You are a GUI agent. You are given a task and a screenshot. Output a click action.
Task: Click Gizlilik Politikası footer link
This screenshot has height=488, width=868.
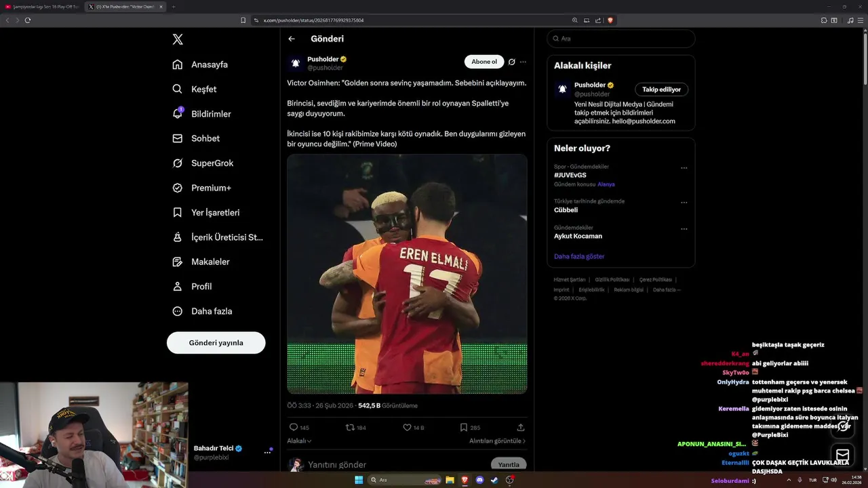point(612,279)
